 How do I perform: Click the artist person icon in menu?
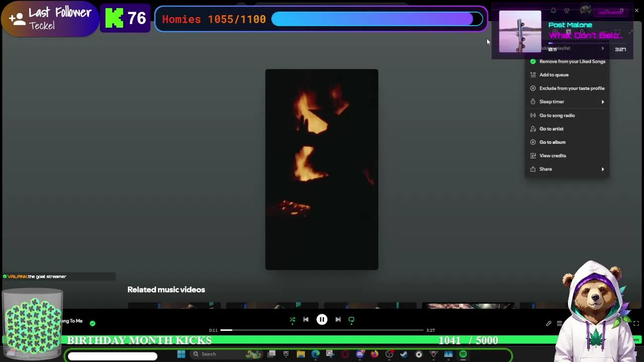tap(533, 129)
